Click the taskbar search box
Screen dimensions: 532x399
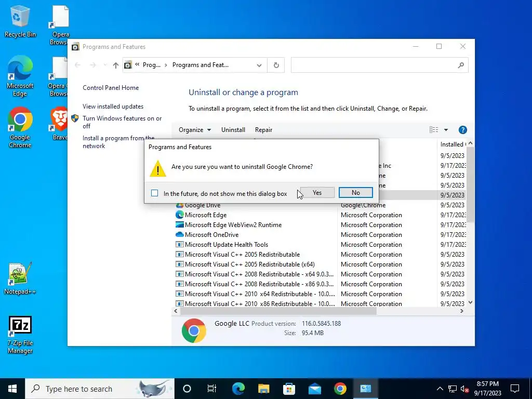point(100,389)
